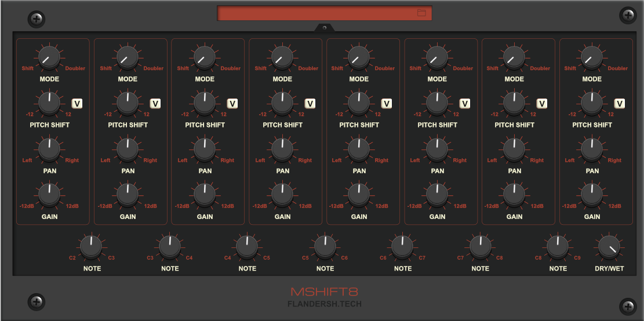Toggle the V button in the sixth voice column
The height and width of the screenshot is (321, 644).
[x=465, y=104]
